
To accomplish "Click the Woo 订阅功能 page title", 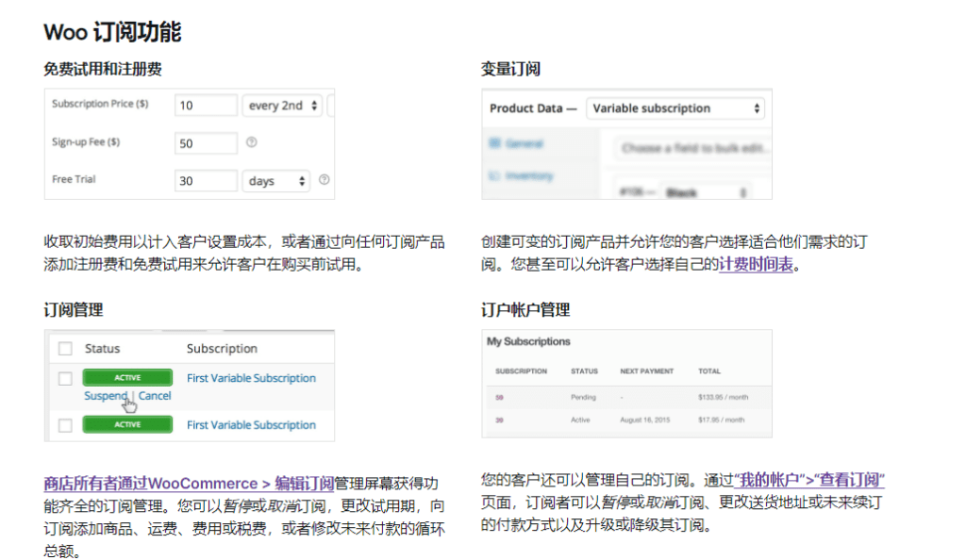I will pos(113,32).
